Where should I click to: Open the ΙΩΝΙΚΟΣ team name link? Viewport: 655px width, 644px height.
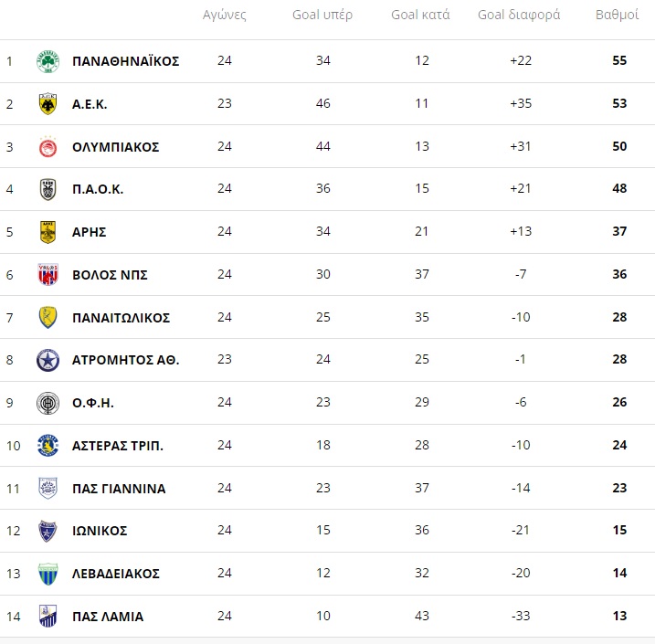(x=100, y=531)
